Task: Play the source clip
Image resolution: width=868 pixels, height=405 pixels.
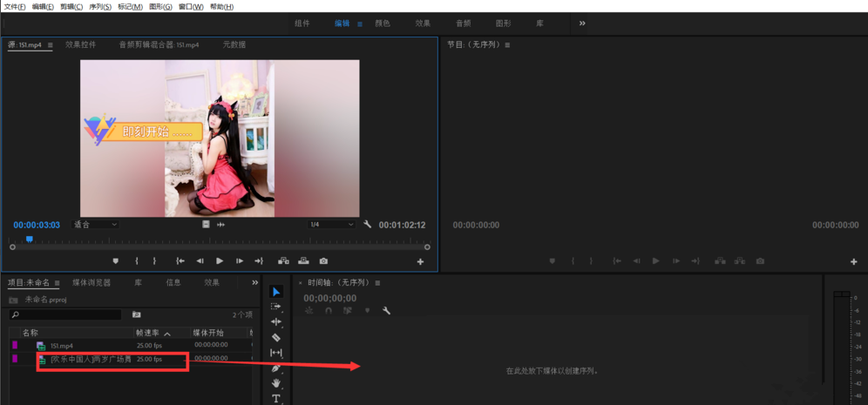Action: [x=220, y=261]
